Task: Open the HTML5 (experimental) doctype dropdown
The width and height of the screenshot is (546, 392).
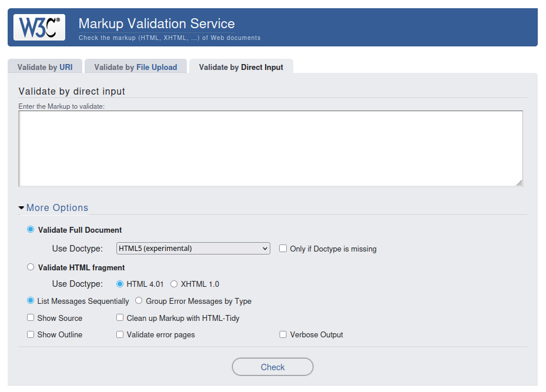Action: 193,248
